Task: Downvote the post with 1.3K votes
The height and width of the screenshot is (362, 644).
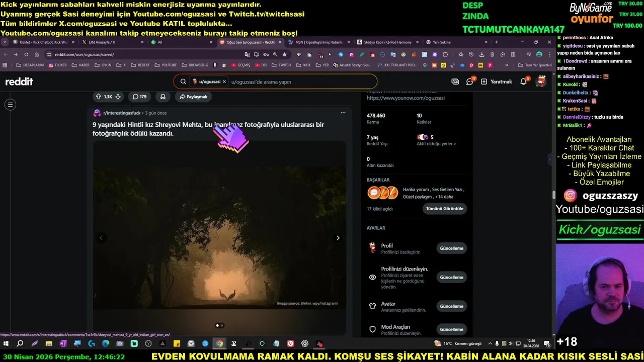Action: point(118,97)
